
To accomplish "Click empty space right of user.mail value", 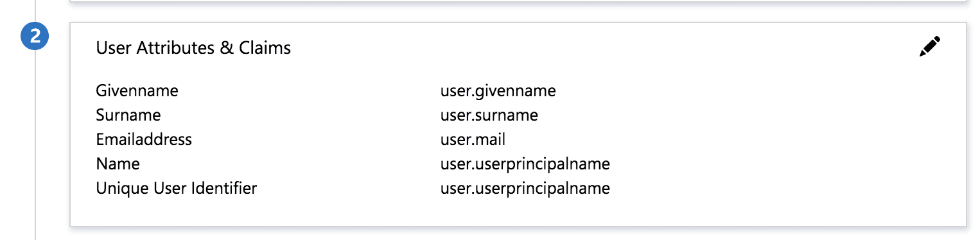I will pos(706,140).
